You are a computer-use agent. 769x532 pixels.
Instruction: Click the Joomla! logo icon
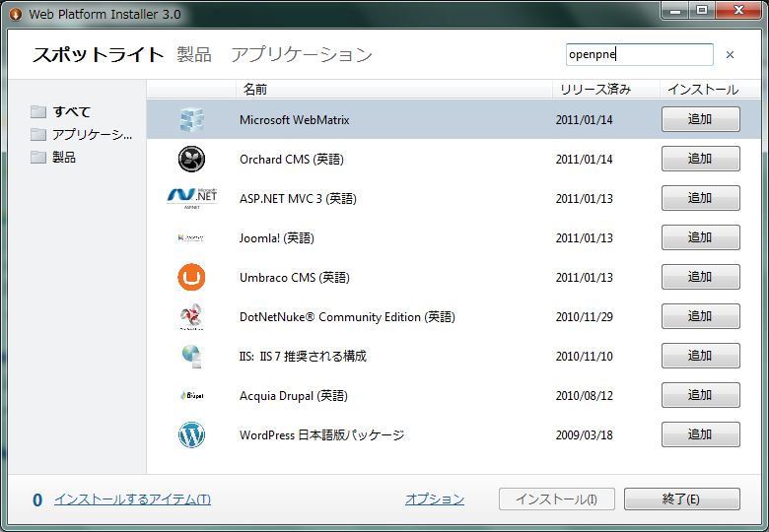191,238
